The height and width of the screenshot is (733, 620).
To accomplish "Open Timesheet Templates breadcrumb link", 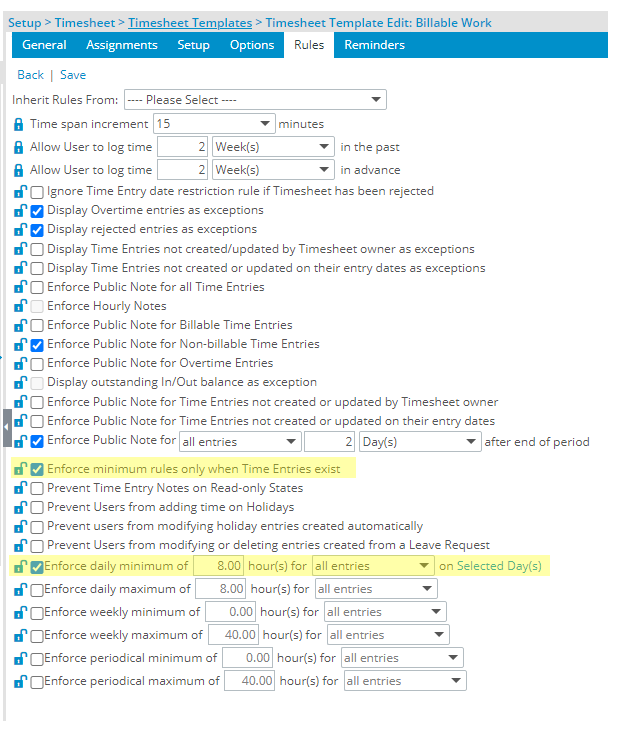I will click(x=190, y=23).
